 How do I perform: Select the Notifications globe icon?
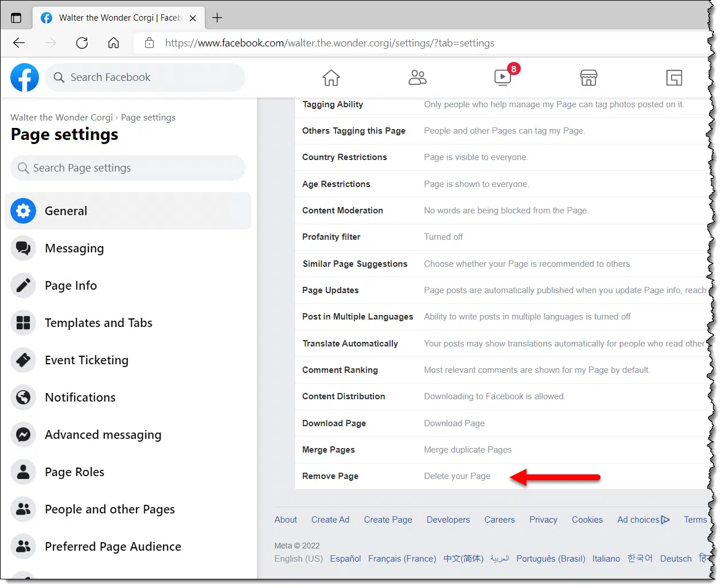pos(23,398)
